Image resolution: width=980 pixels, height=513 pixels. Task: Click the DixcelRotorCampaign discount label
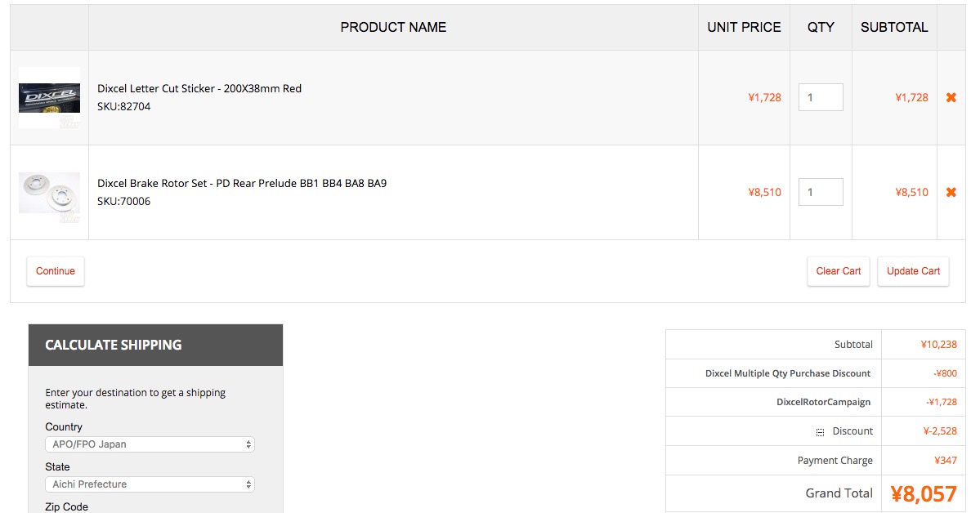pos(823,402)
